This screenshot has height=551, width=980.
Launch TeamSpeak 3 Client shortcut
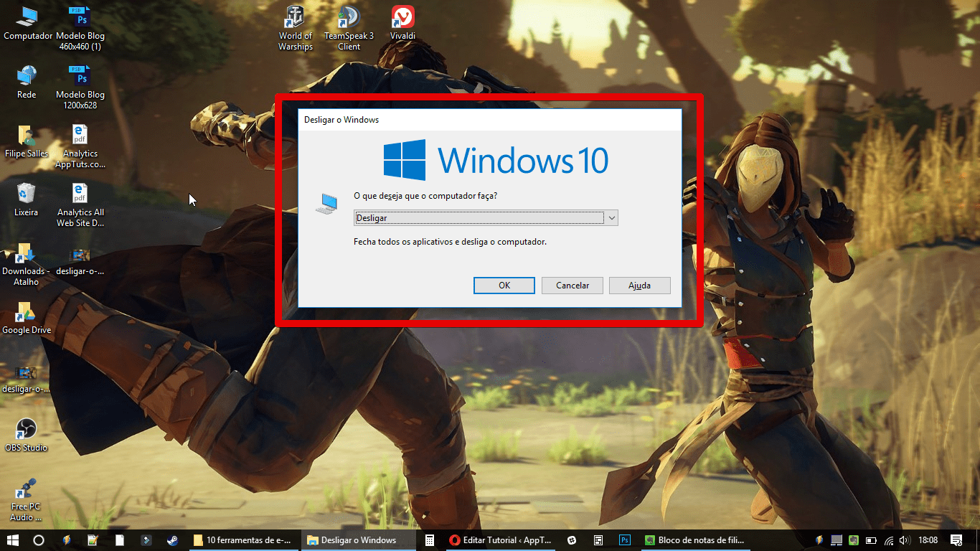tap(349, 28)
